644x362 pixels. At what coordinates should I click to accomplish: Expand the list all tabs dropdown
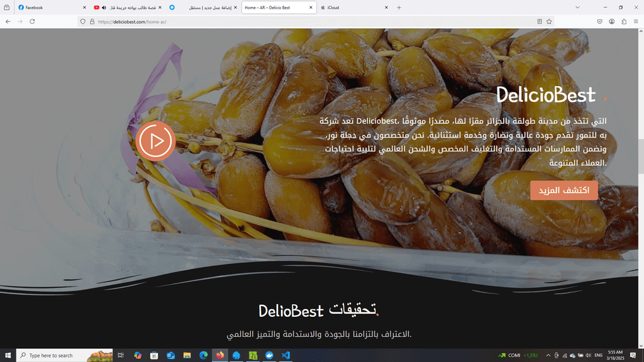coord(577,8)
